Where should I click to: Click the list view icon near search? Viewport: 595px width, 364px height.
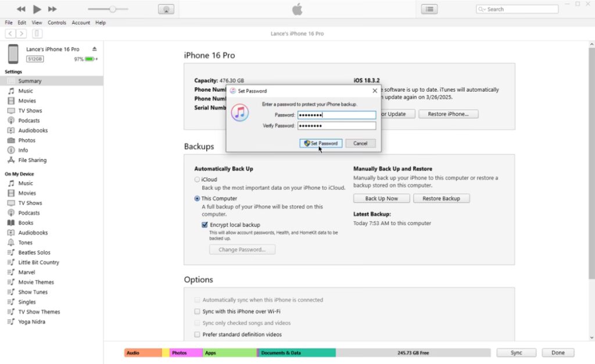pos(429,9)
